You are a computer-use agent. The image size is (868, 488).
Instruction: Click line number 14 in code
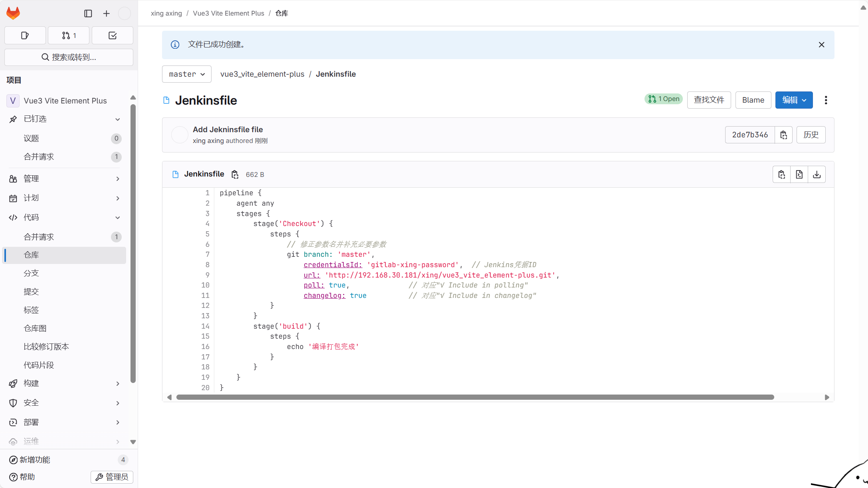205,326
